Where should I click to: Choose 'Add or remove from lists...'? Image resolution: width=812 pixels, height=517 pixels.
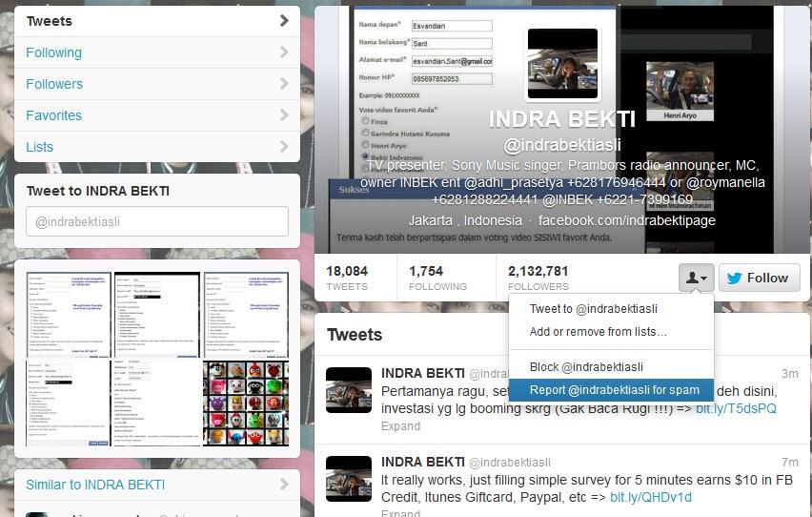(598, 332)
